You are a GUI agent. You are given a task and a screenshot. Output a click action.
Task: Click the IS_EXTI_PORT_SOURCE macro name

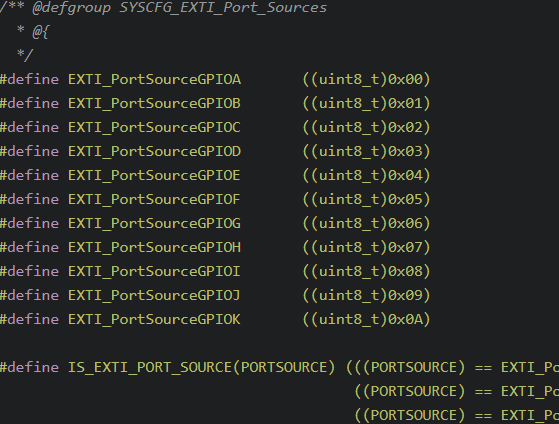point(150,368)
